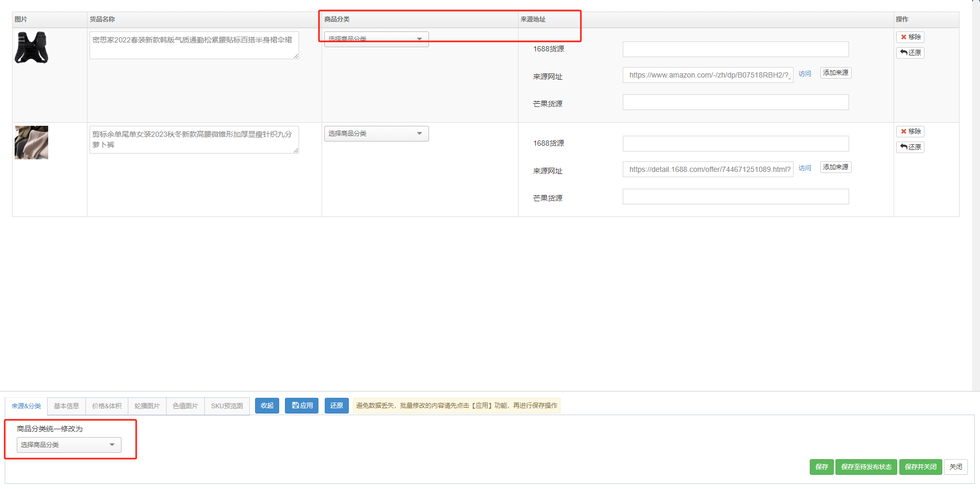Open the SKU预览图 tab
980x489 pixels.
227,406
